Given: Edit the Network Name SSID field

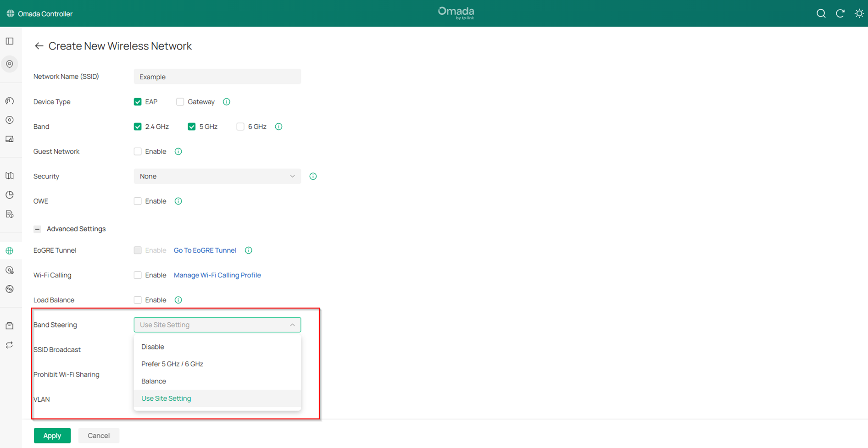Looking at the screenshot, I should [217, 76].
